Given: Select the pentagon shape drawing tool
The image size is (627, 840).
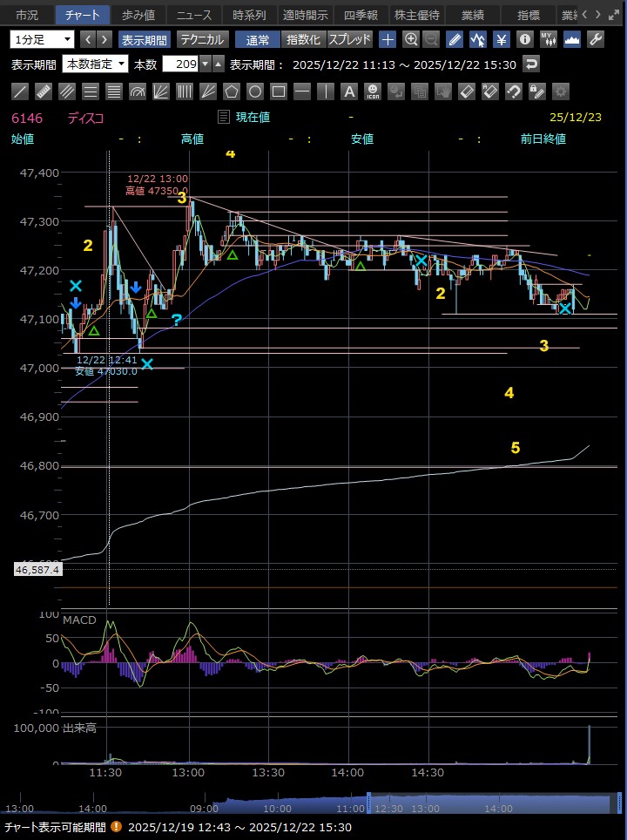Looking at the screenshot, I should [x=232, y=91].
